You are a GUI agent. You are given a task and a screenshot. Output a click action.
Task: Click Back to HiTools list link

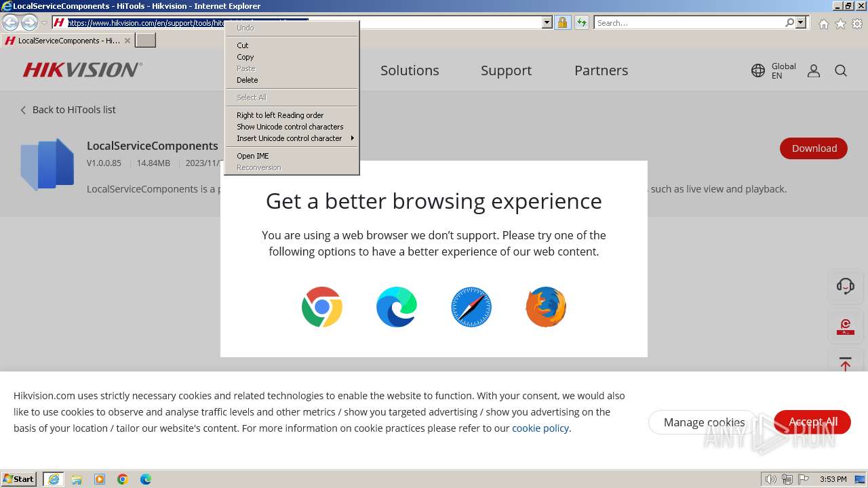point(68,110)
